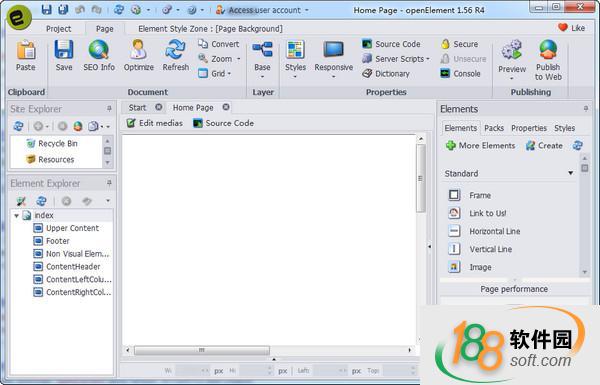The height and width of the screenshot is (385, 600).
Task: Switch to the Project ribbon tab
Action: tap(58, 29)
